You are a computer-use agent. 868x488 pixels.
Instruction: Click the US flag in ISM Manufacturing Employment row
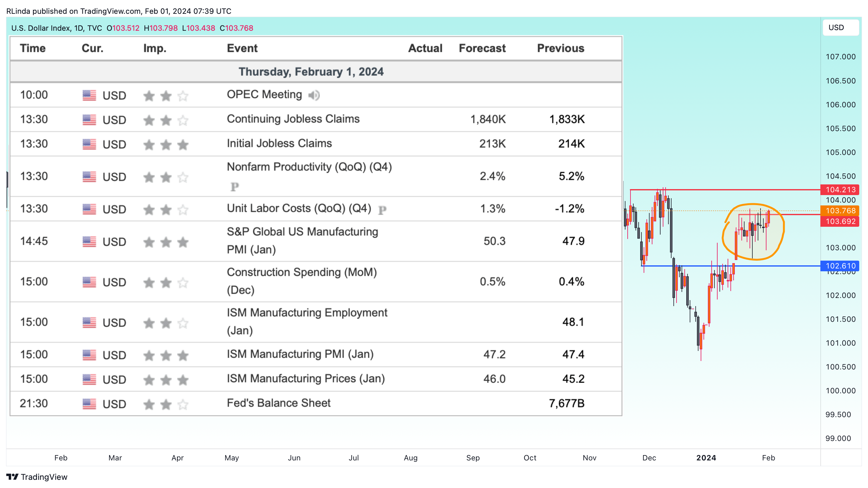pos(89,322)
